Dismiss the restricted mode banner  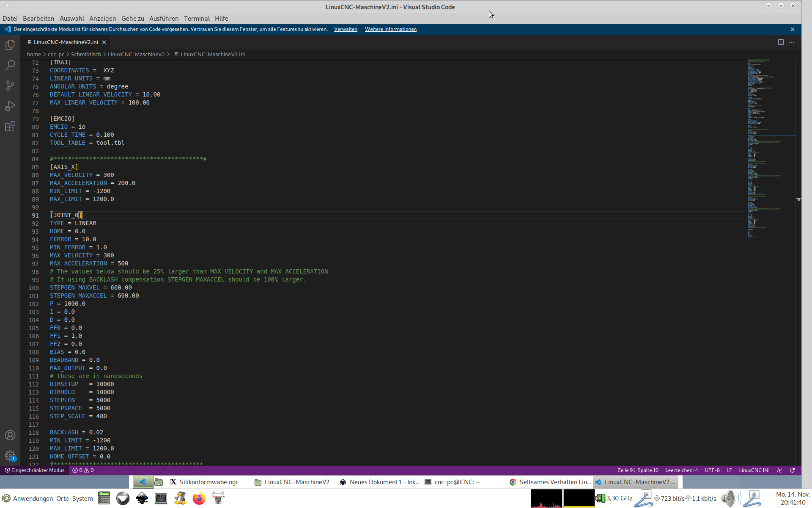point(793,29)
